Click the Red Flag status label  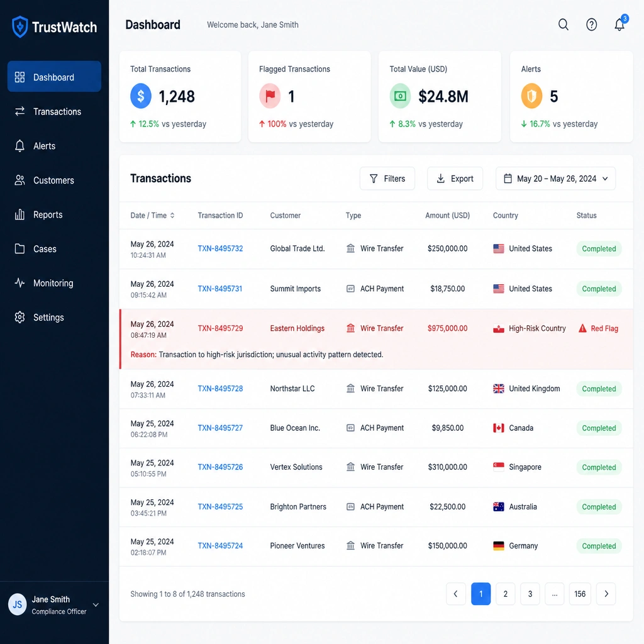pyautogui.click(x=604, y=328)
